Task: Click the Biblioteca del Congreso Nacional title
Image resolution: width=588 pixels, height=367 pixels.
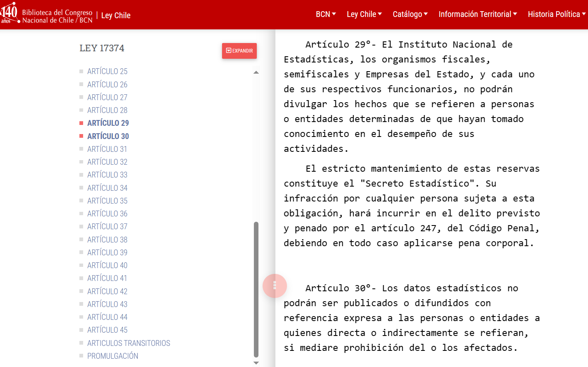Action: (x=57, y=16)
